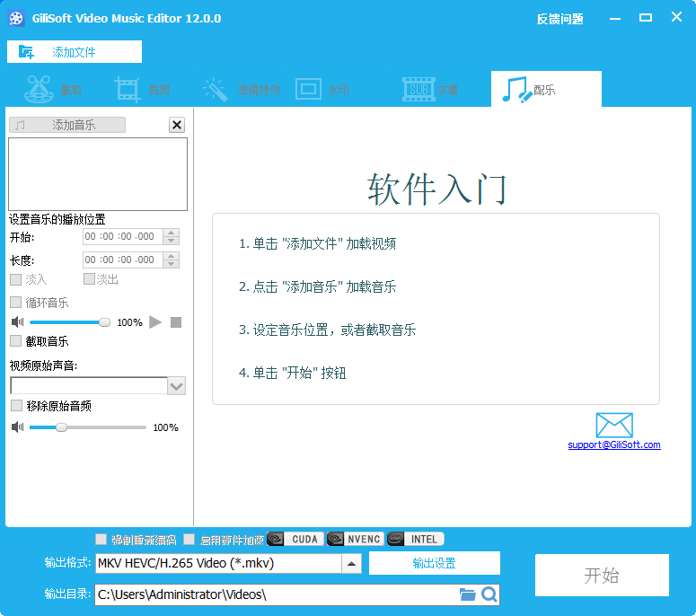The image size is (696, 616).
Task: Open the support@GiliSoft.com link
Action: click(x=614, y=444)
